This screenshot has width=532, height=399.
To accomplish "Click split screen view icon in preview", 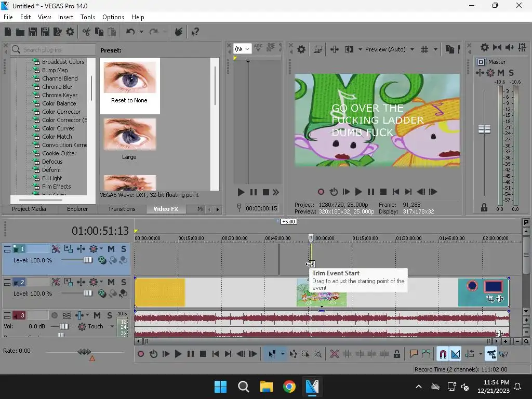I will (349, 49).
